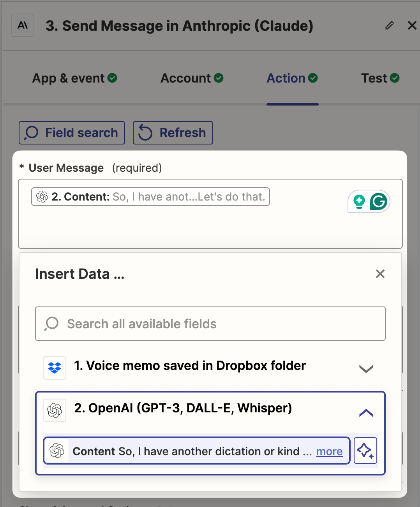Click the Grammarly lightbulb suggestion icon
Viewport: 420px width, 507px height.
(x=359, y=201)
